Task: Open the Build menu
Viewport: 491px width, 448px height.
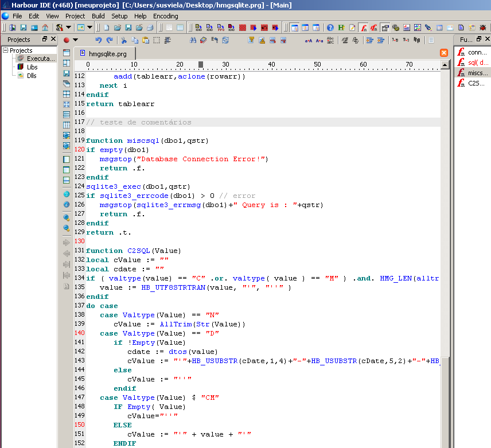Action: click(x=98, y=16)
